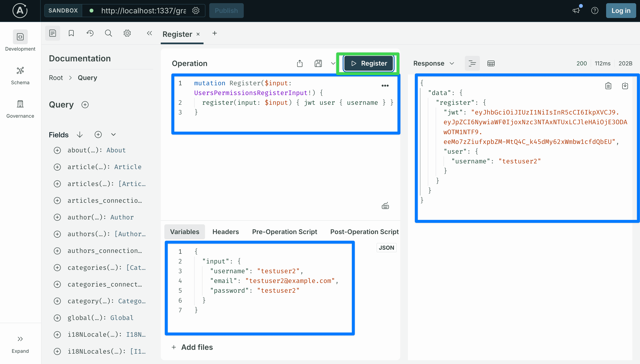Expand save options dropdown arrow

333,63
